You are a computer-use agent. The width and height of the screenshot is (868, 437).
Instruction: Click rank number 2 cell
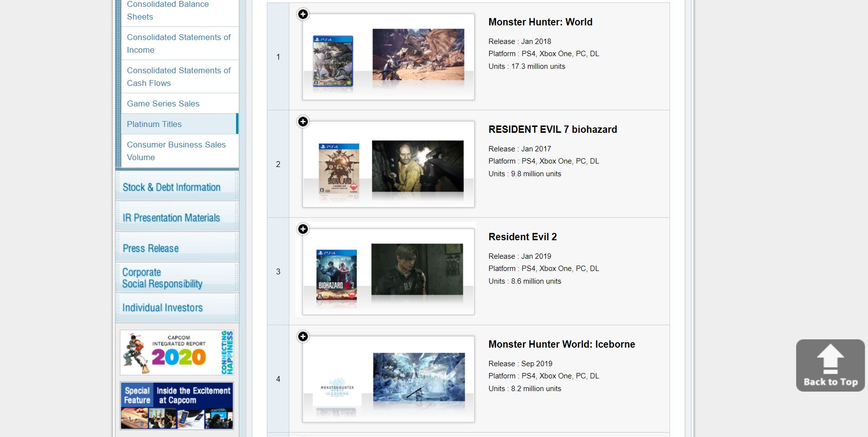pos(278,164)
